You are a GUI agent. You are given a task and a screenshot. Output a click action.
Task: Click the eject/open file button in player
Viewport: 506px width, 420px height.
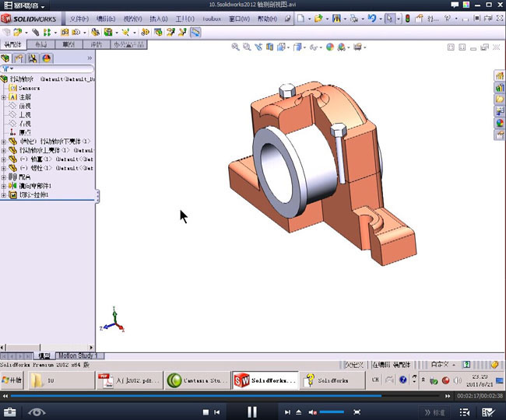click(298, 412)
